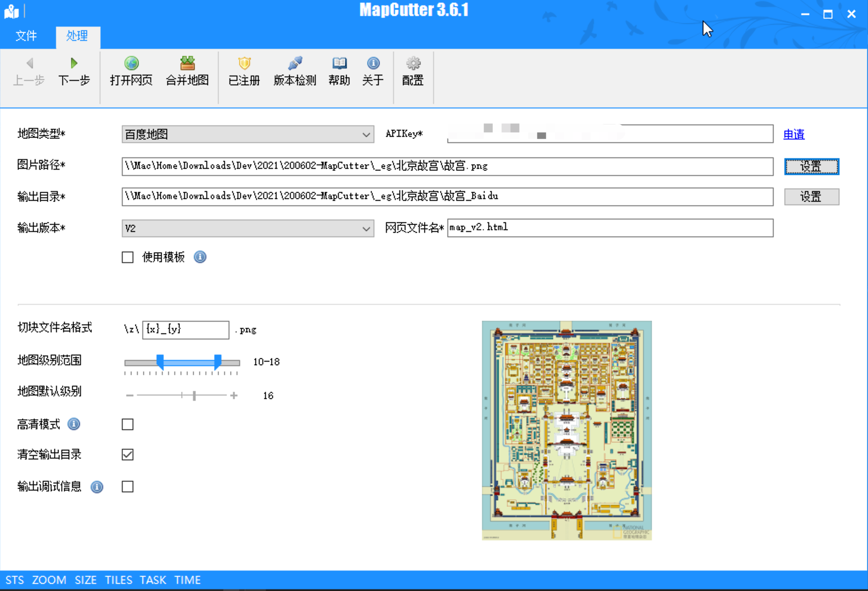Click 设置 button for 图片路径
The width and height of the screenshot is (868, 591).
[812, 166]
